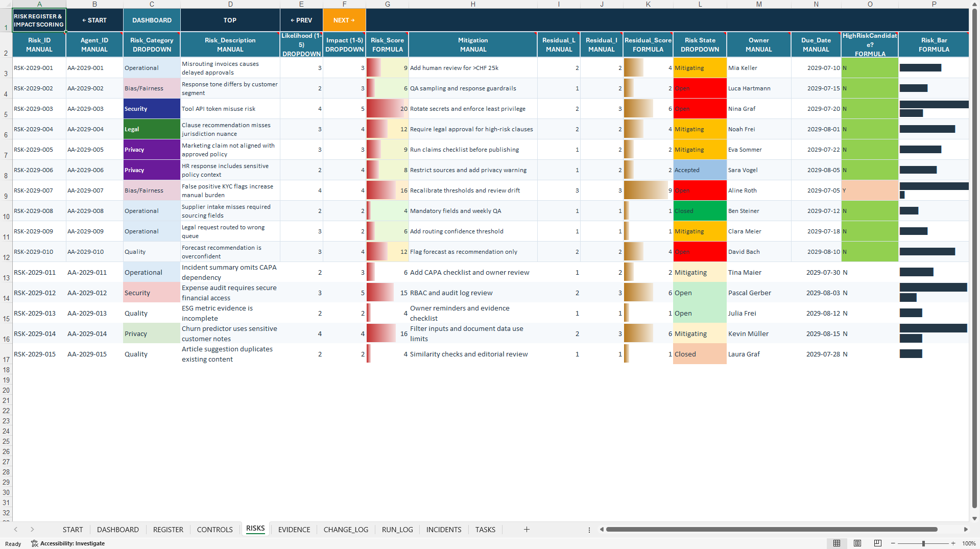Zoom in with plus icon

pyautogui.click(x=953, y=543)
